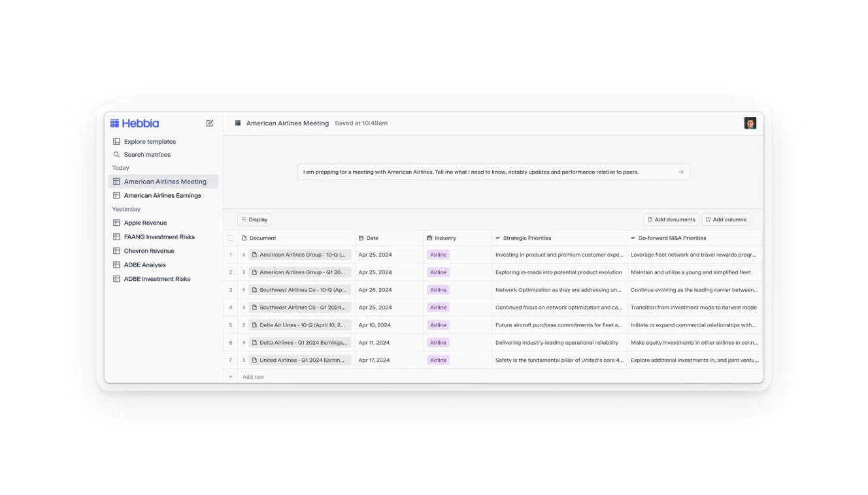Click the 'Make equity investments in other airlines' cell

click(x=694, y=343)
